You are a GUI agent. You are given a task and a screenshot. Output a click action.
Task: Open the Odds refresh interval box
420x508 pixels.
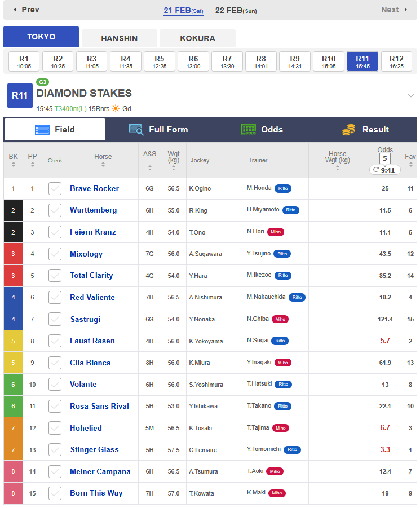point(384,159)
